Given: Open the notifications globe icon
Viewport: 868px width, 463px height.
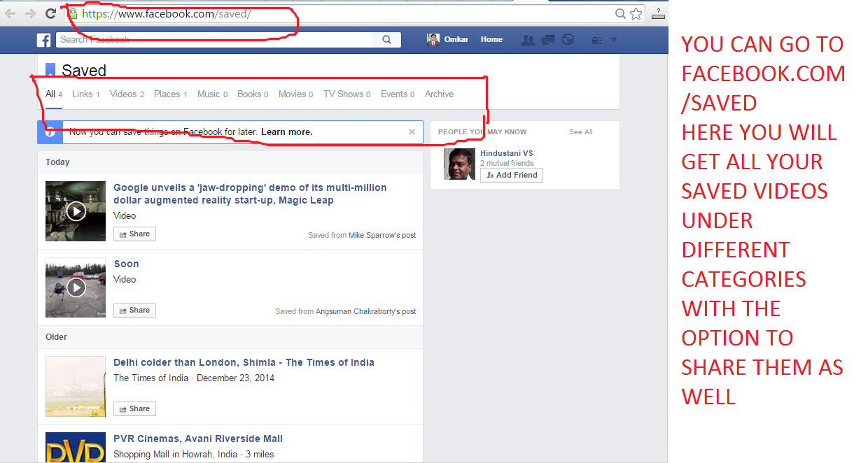Looking at the screenshot, I should 568,40.
